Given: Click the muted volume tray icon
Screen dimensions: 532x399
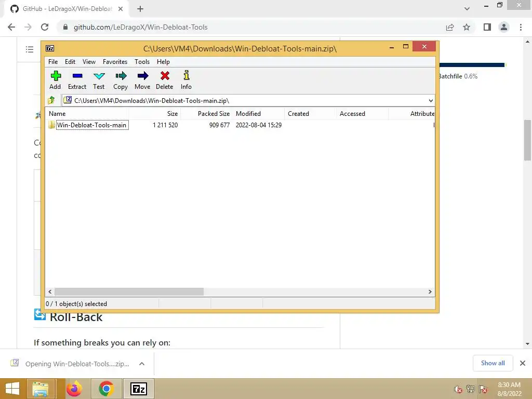Looking at the screenshot, I should [x=458, y=390].
